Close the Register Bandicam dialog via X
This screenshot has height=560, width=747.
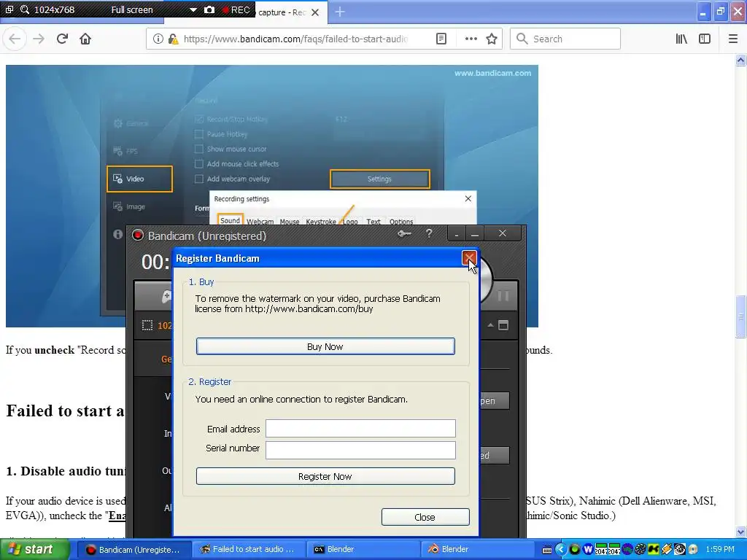[x=469, y=257]
